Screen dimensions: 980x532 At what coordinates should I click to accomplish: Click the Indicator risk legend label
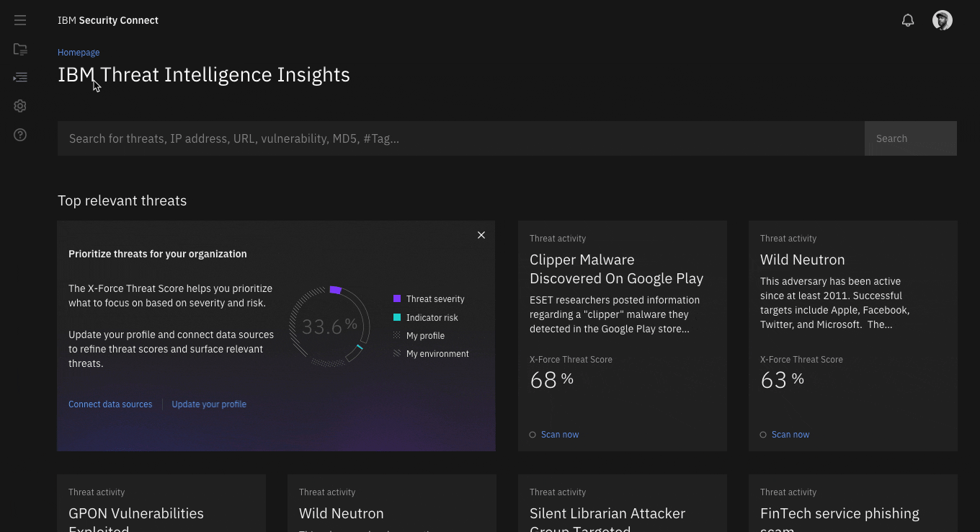point(432,318)
